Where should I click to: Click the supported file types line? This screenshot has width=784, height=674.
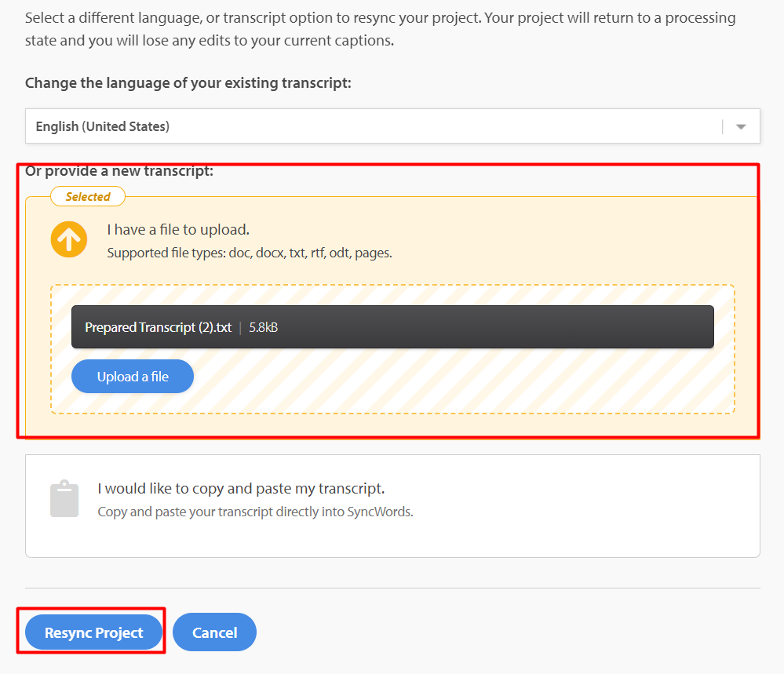point(250,253)
